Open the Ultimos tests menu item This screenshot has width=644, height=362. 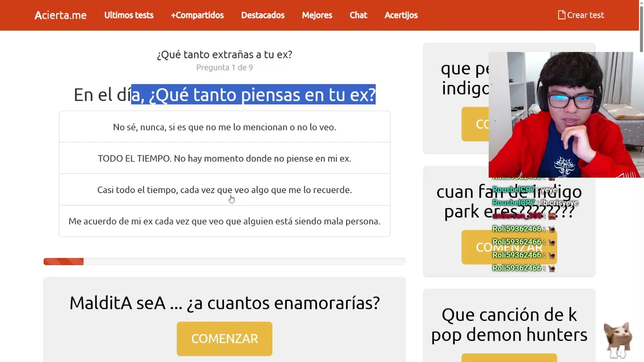129,15
